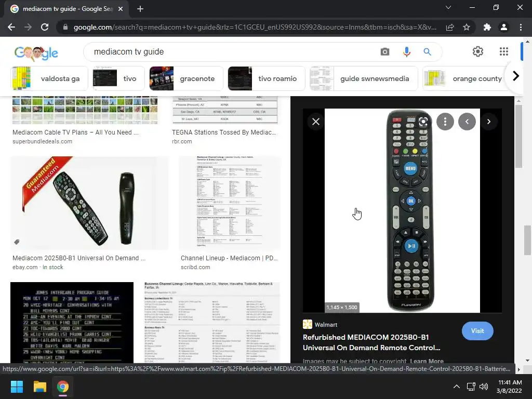Viewport: 532px width, 399px height.
Task: Reload the Google search page
Action: pyautogui.click(x=45, y=27)
